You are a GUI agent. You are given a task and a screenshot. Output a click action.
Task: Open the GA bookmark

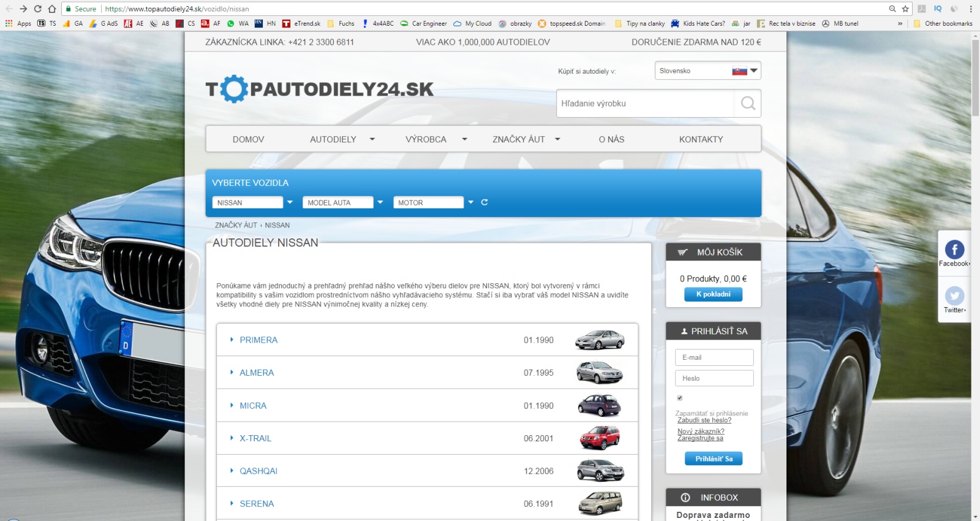[x=73, y=23]
